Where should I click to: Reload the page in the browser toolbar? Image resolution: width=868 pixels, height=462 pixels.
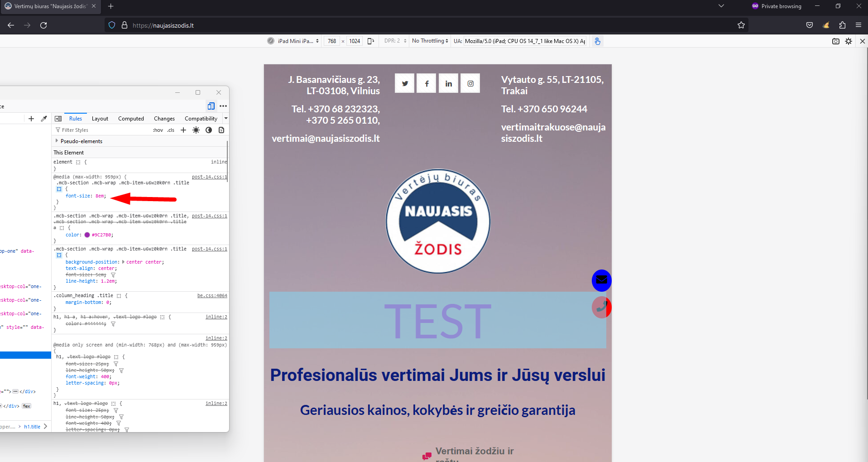[43, 25]
